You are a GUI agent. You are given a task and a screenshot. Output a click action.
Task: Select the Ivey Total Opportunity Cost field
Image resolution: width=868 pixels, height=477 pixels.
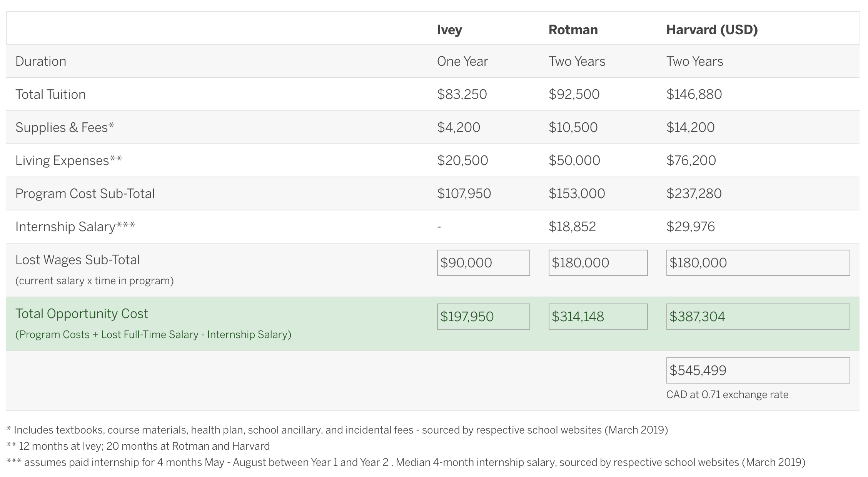pos(483,317)
